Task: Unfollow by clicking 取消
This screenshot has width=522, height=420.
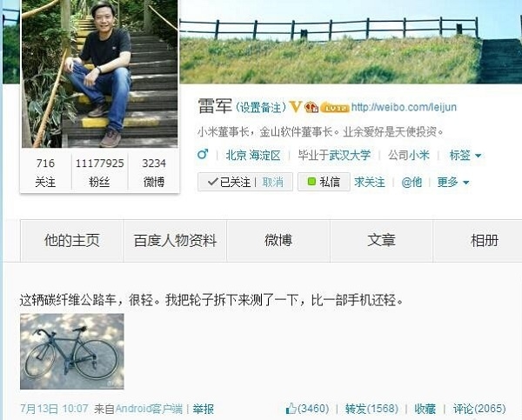Action: tap(273, 182)
